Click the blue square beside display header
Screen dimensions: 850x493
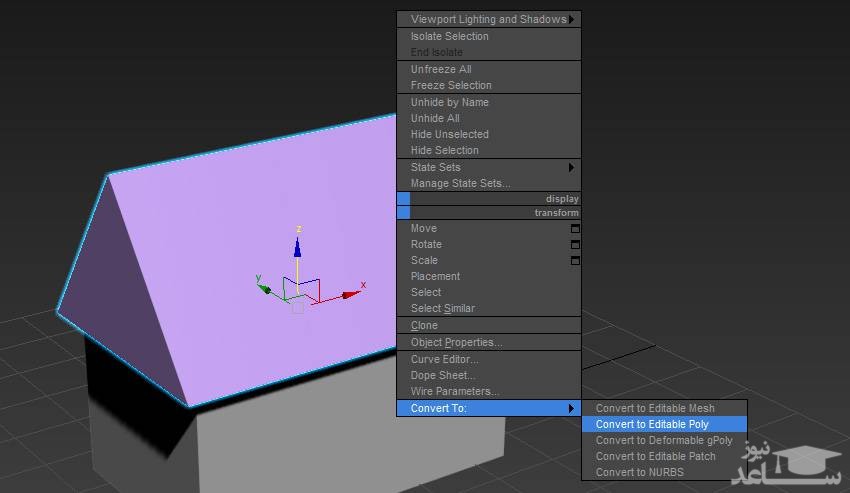(x=403, y=198)
